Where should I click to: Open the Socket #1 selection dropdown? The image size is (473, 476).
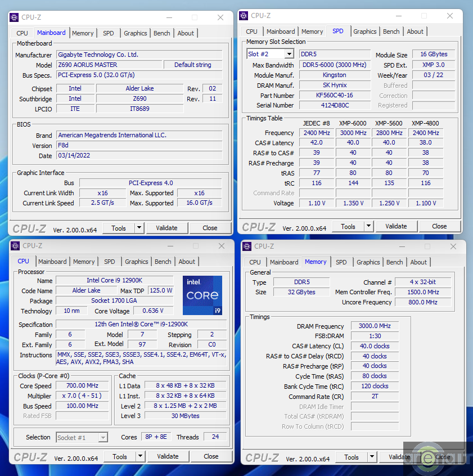pos(82,437)
